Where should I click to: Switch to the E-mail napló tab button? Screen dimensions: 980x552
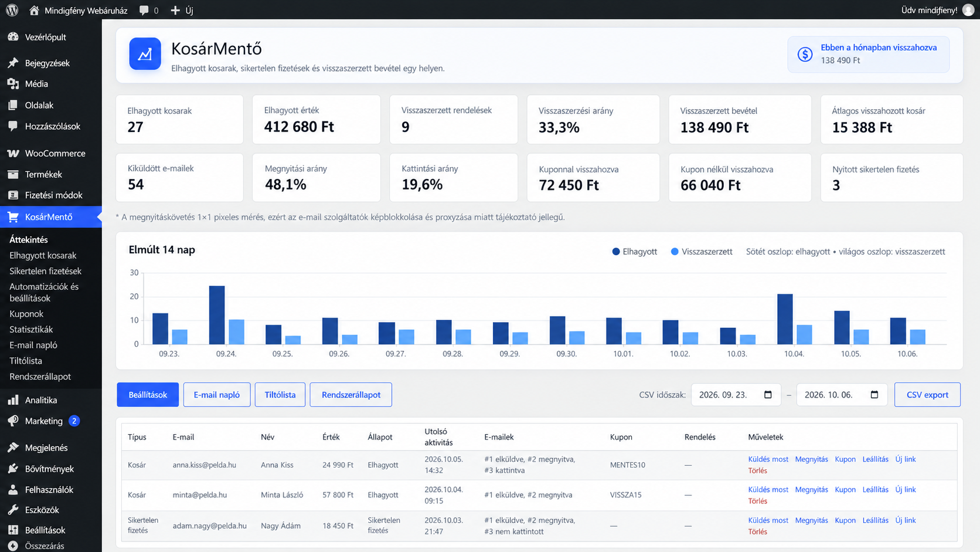[x=217, y=395]
